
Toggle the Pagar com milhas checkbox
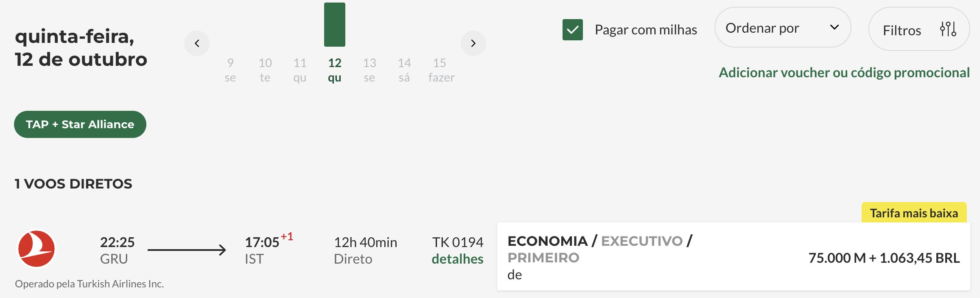(x=573, y=30)
